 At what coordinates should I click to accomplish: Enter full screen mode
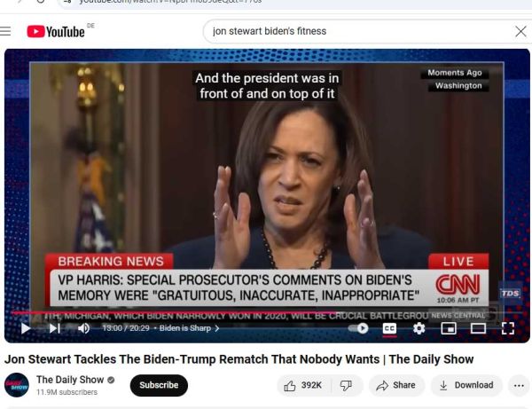pos(507,328)
